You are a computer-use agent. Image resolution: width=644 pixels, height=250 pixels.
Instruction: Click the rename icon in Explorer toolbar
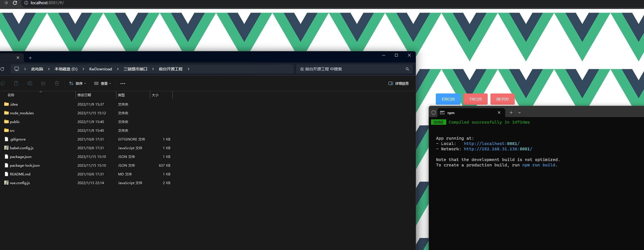tap(30, 83)
